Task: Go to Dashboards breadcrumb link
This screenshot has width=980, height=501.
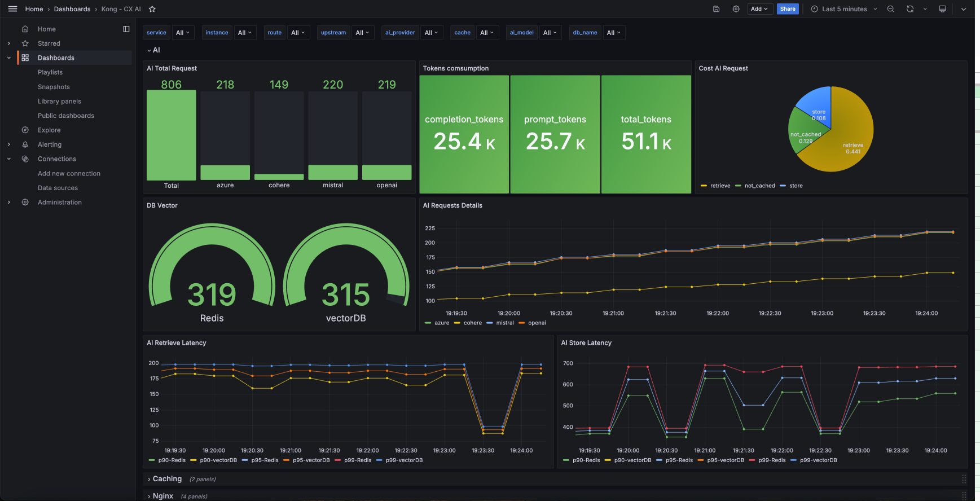Action: [x=72, y=9]
